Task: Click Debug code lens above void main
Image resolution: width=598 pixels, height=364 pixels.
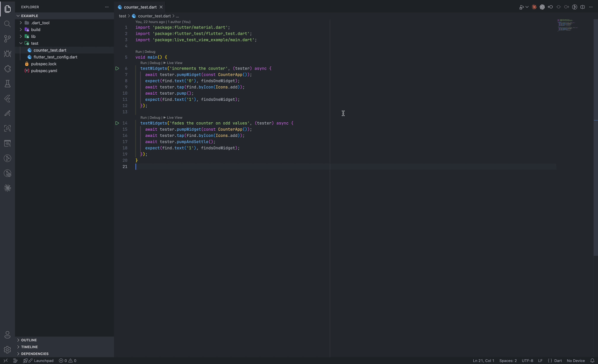Action: (x=150, y=52)
